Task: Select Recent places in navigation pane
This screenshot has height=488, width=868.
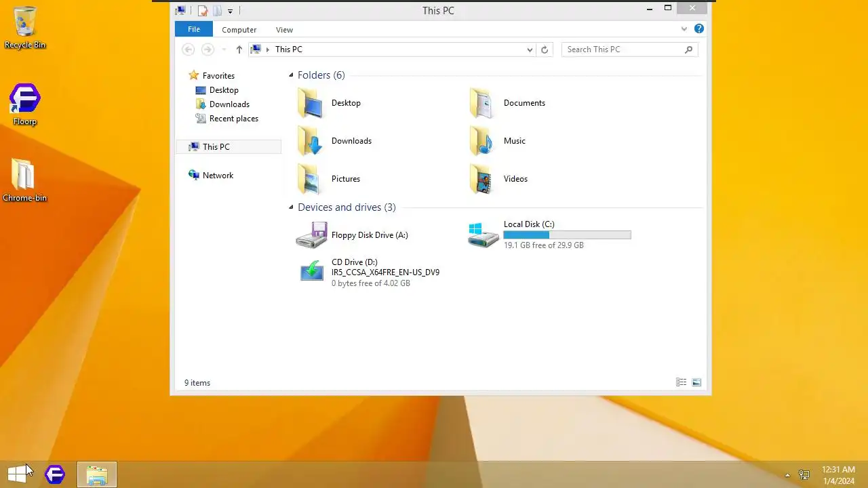Action: (234, 119)
